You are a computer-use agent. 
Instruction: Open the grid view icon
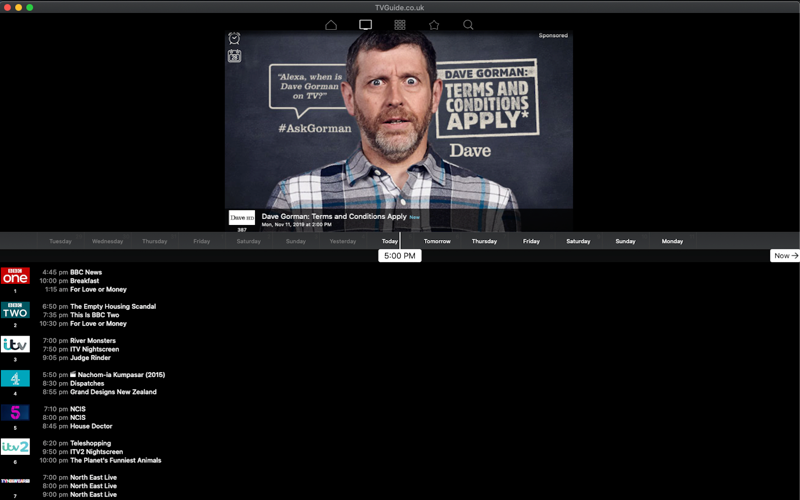coord(399,25)
